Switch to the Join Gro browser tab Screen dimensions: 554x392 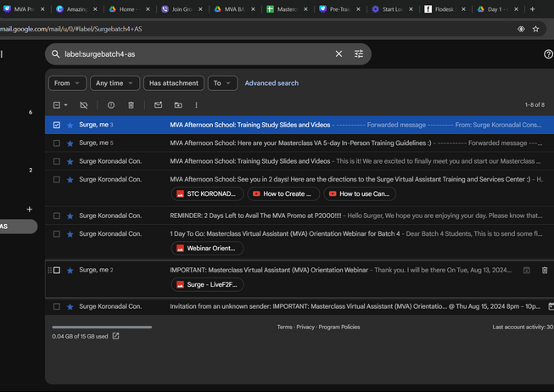click(182, 9)
